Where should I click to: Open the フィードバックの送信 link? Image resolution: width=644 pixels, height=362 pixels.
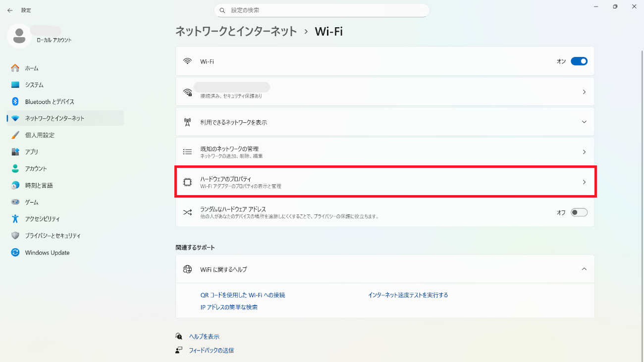coord(211,351)
